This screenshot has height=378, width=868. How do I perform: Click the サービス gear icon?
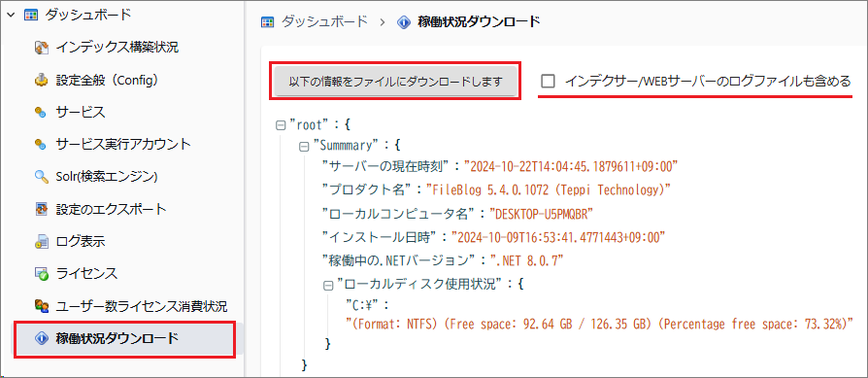point(41,113)
